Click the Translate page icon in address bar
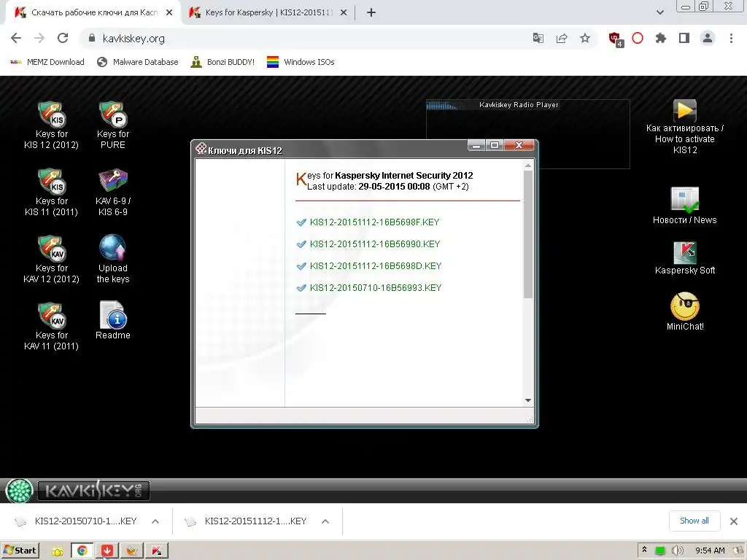 [x=538, y=38]
